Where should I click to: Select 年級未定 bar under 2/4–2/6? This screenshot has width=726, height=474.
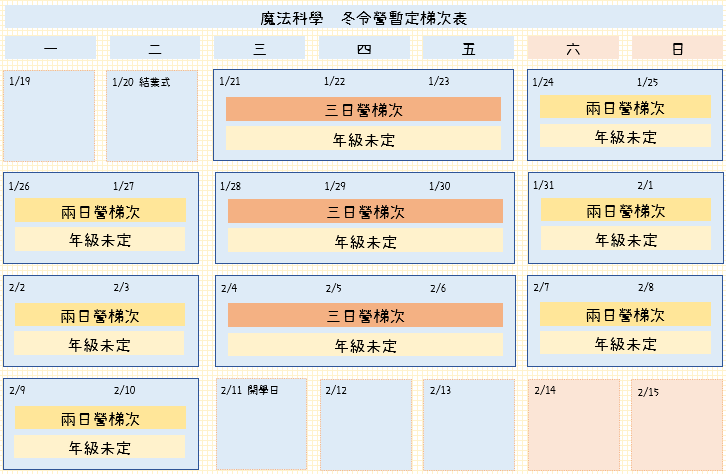click(365, 344)
